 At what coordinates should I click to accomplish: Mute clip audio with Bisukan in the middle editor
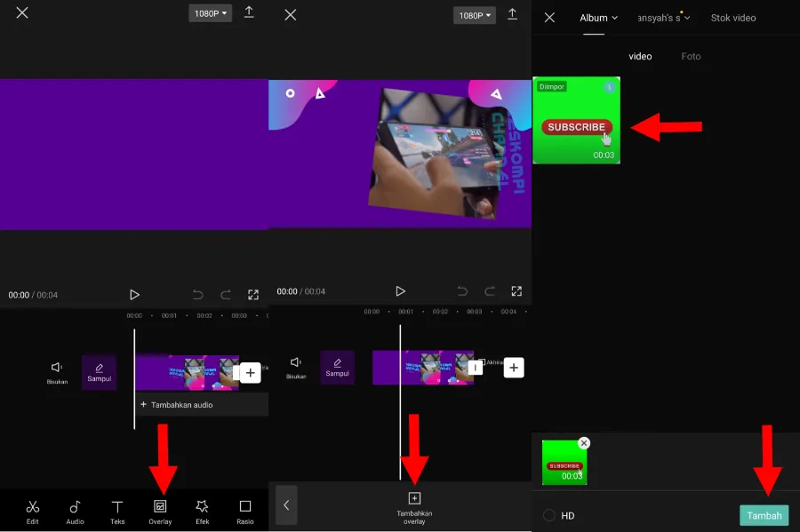(296, 368)
